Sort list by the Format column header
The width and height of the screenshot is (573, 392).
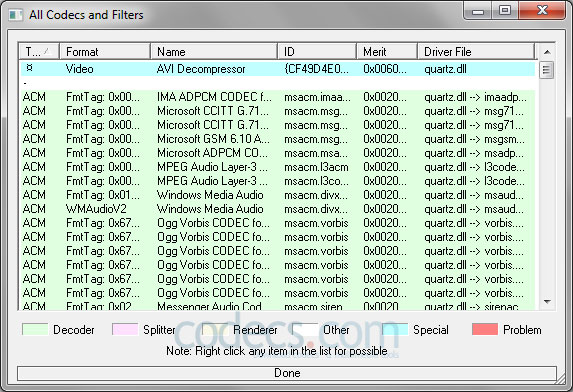105,52
